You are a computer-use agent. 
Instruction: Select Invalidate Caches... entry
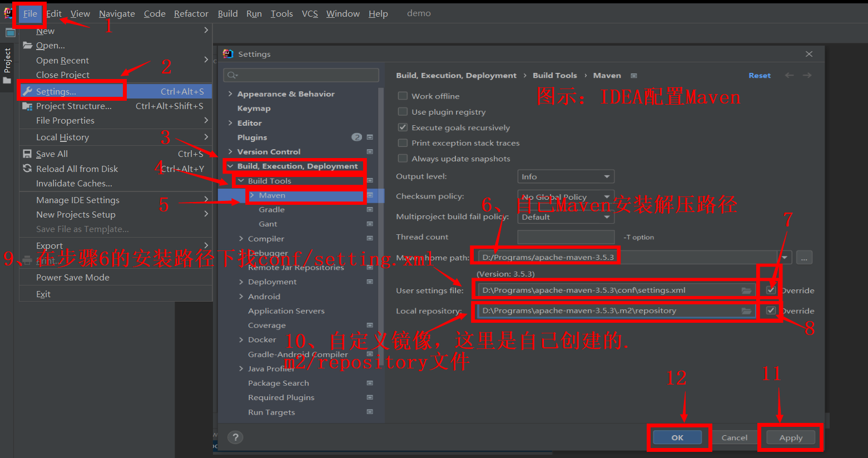(116, 183)
